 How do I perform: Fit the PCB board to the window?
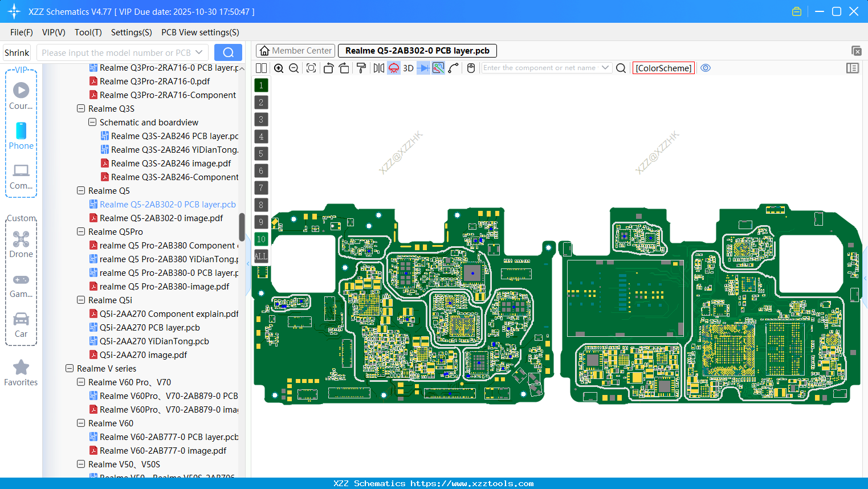coord(311,68)
